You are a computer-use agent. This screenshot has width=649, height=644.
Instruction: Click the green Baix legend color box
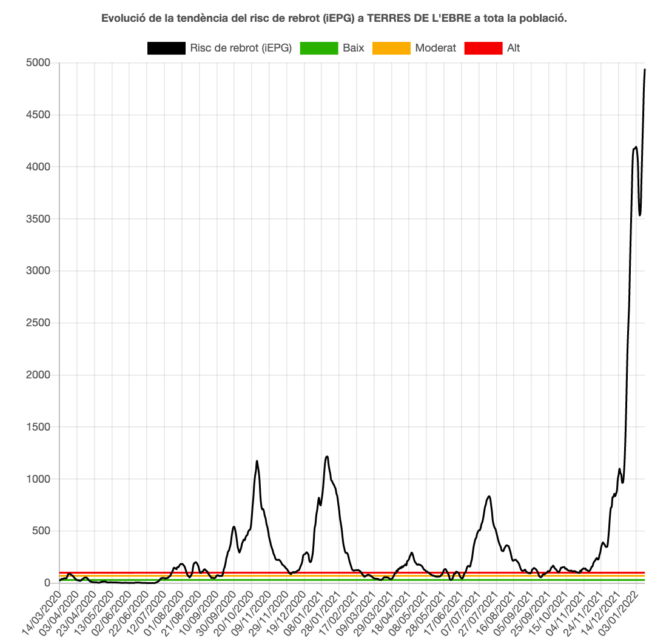(318, 48)
